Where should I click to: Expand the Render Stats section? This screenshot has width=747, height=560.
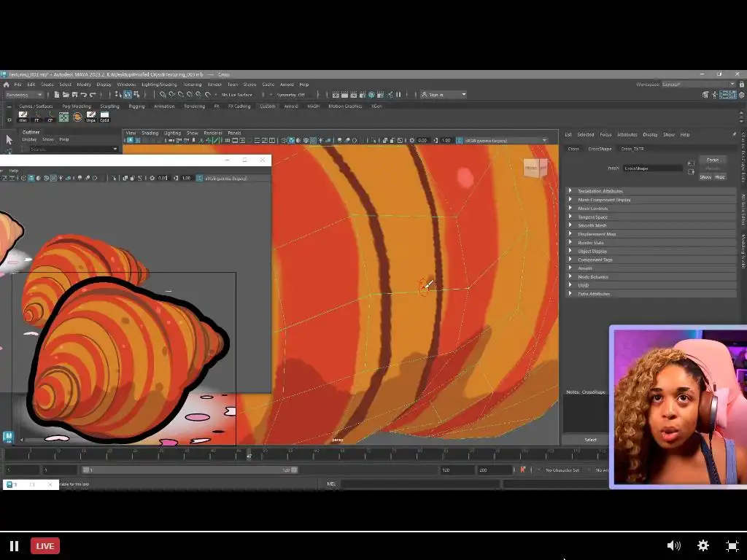[651, 242]
